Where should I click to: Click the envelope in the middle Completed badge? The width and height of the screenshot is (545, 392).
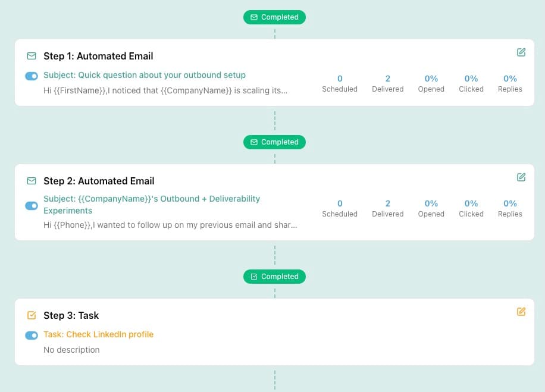[x=253, y=142]
